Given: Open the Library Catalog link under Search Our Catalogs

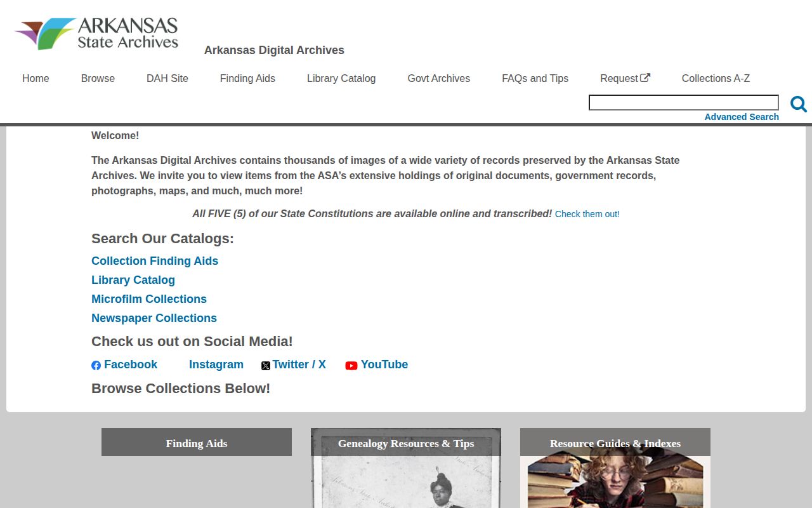Looking at the screenshot, I should 133,280.
